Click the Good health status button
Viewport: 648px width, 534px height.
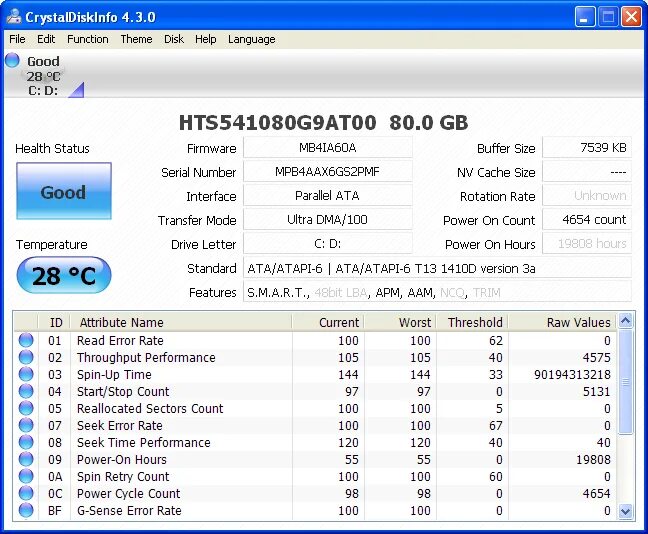coord(64,191)
